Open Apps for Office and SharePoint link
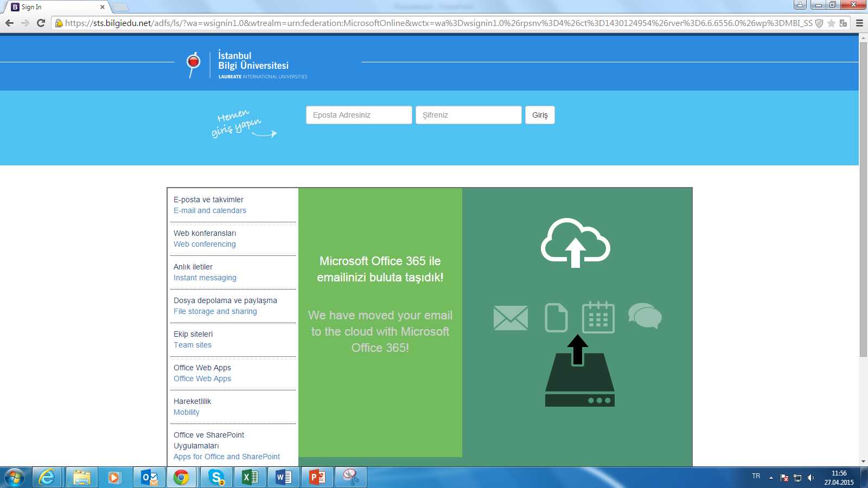Screen dimensions: 868x488 point(227,457)
